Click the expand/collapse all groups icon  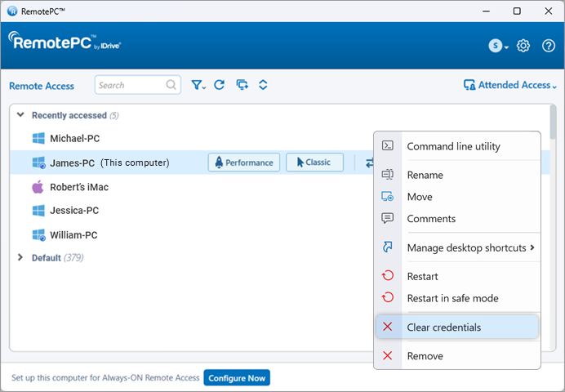pos(263,85)
